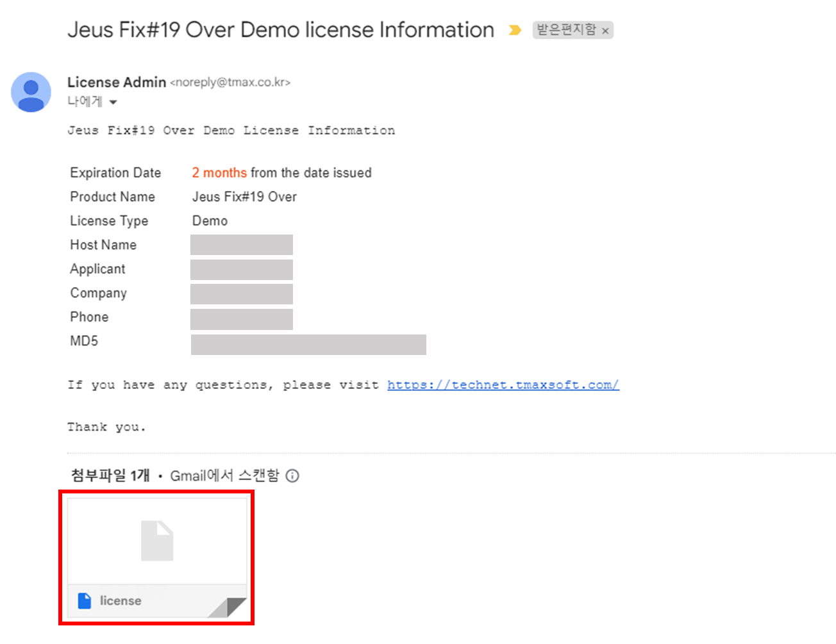
Task: Click the email subject heading text
Action: tap(281, 29)
